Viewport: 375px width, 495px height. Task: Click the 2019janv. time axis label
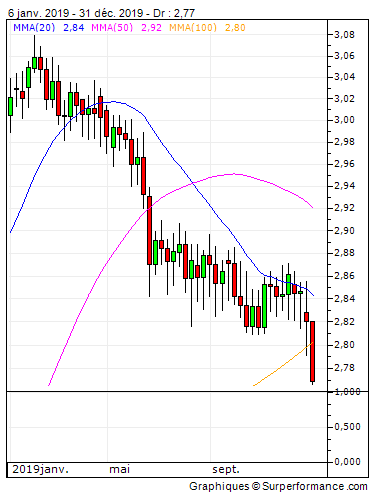[40, 469]
